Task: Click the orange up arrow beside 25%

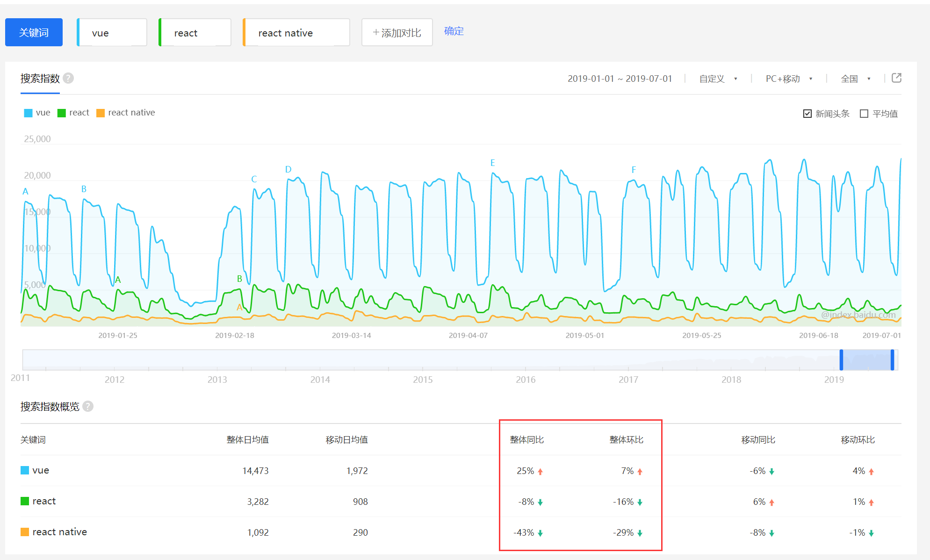Action: click(x=541, y=471)
